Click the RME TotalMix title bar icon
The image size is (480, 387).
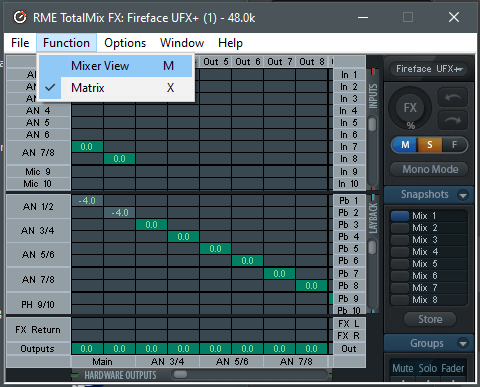coord(20,17)
